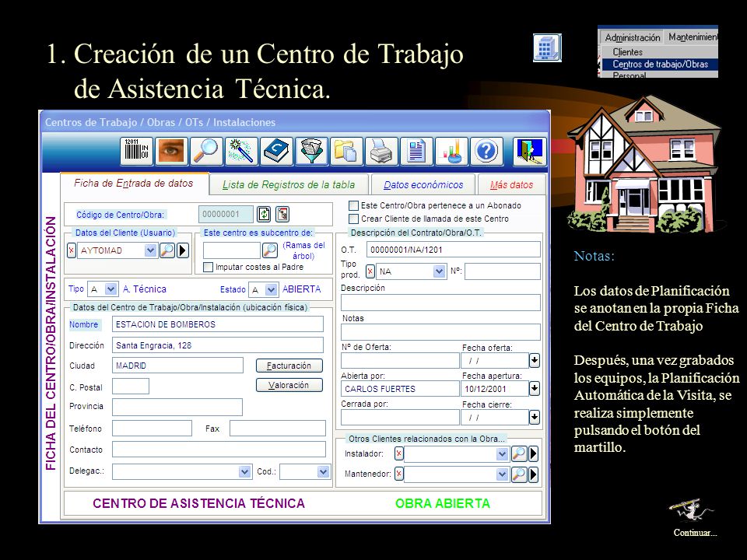Open the 'Datos económicos' tab
The width and height of the screenshot is (747, 560).
click(423, 185)
